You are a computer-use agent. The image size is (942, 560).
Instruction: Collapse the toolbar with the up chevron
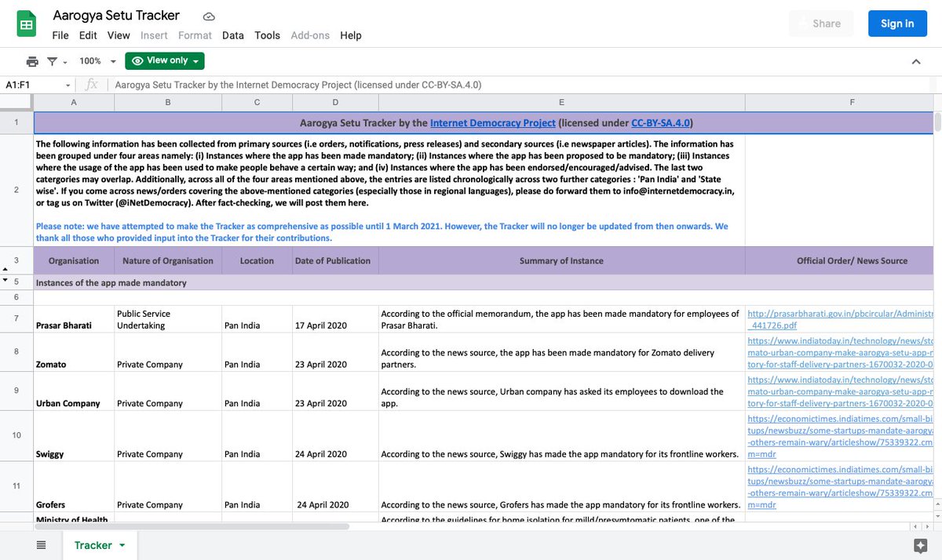(x=916, y=61)
